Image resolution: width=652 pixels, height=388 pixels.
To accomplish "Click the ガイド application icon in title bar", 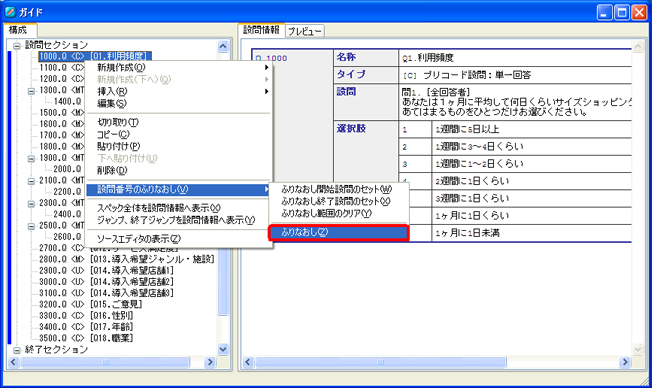I will click(10, 12).
